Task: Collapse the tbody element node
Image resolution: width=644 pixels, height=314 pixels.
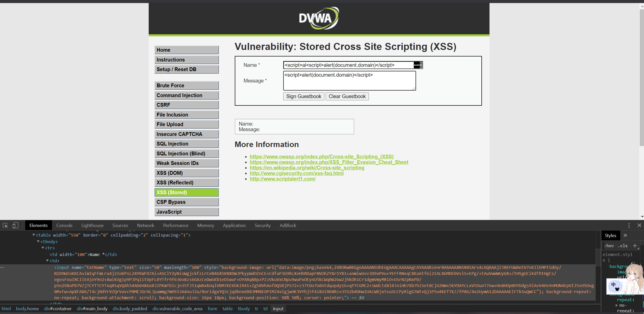Action: (x=38, y=241)
